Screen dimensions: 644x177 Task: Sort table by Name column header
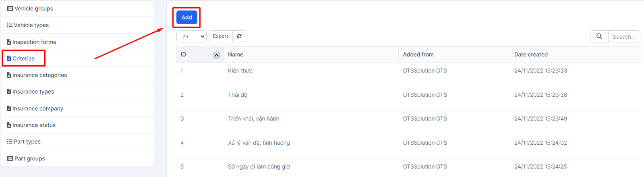coord(236,54)
